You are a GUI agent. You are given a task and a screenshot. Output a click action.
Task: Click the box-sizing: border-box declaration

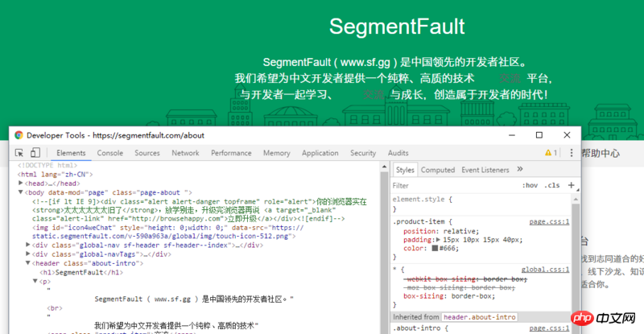click(449, 296)
